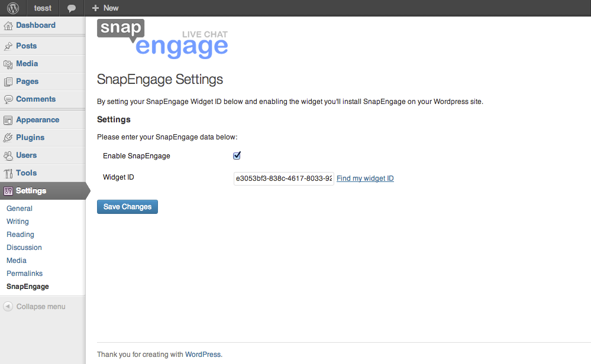The height and width of the screenshot is (364, 591).
Task: Open the Comments sidebar menu
Action: 36,99
